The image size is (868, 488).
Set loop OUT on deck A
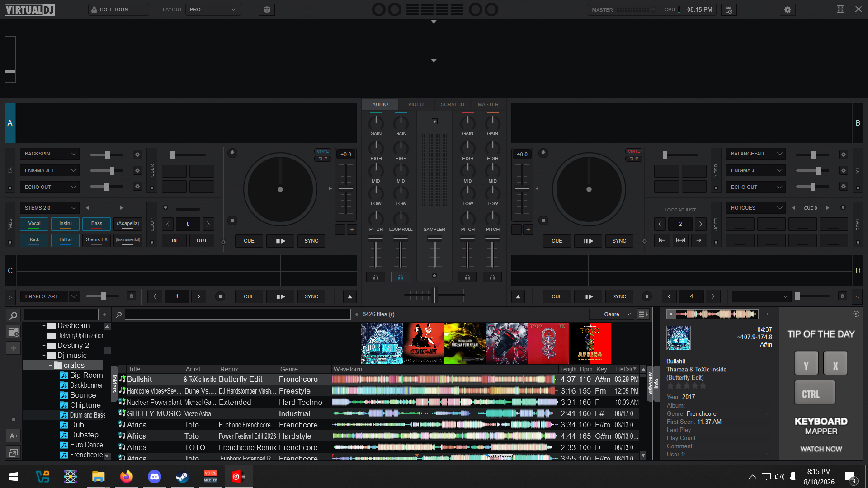click(202, 240)
